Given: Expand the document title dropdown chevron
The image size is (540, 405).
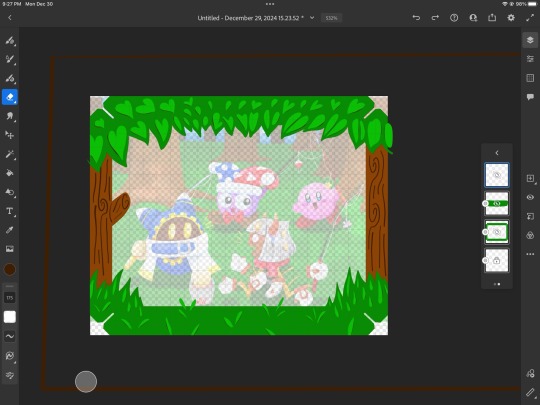Looking at the screenshot, I should click(312, 18).
